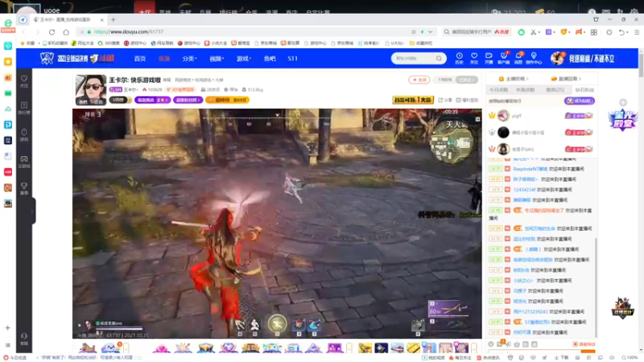Open yellow star favorites sidebar icon
The width and height of the screenshot is (644, 362).
click(x=8, y=62)
